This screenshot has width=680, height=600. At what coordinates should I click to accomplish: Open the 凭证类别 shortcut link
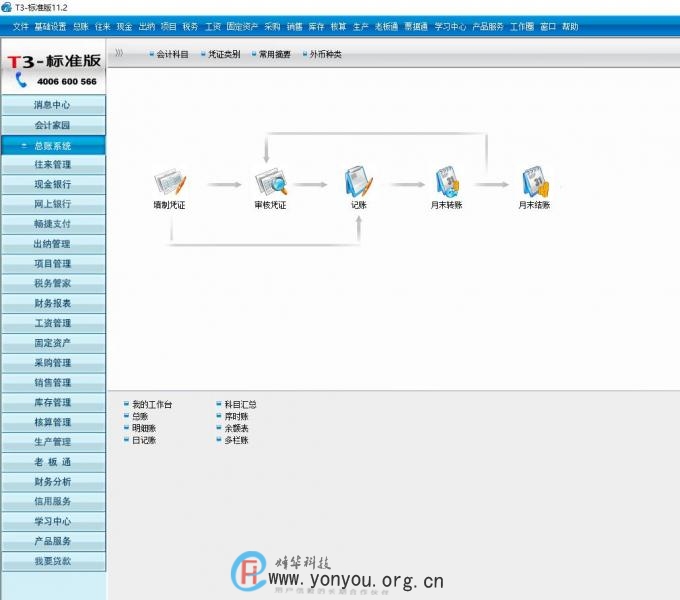point(224,54)
